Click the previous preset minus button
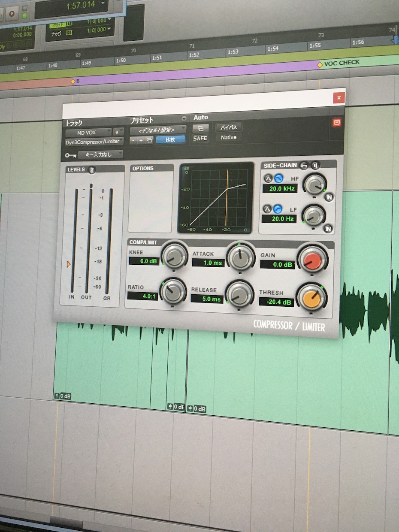The width and height of the screenshot is (399, 532). pos(133,140)
